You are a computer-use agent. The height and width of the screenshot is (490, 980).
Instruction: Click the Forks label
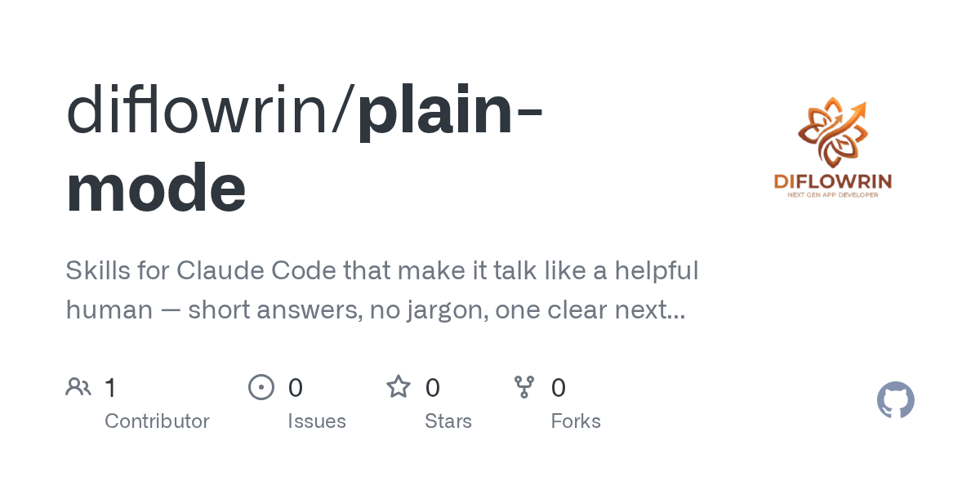pyautogui.click(x=576, y=421)
